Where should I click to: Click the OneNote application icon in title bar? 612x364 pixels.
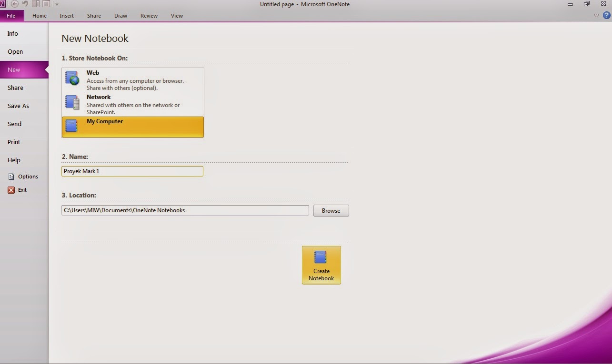2,4
